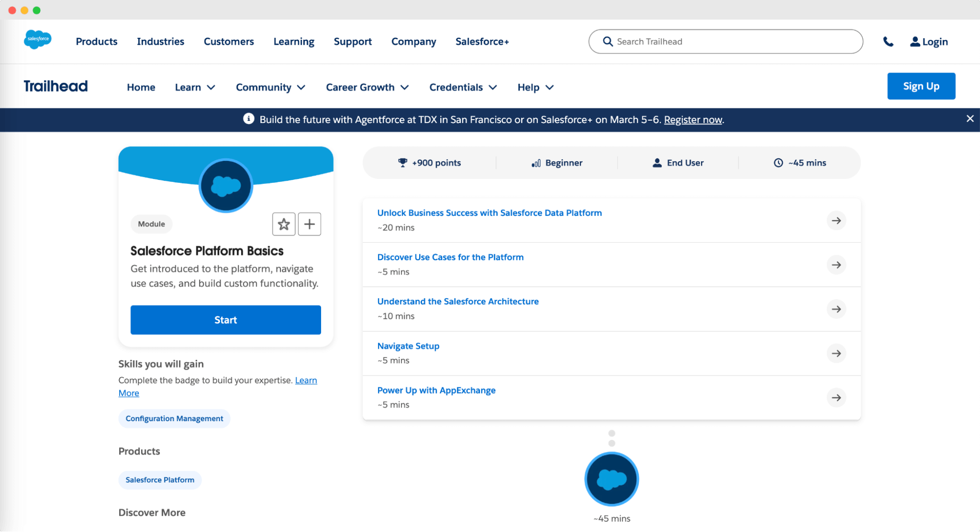This screenshot has height=532, width=980.
Task: Click the Beginner level bars icon
Action: [x=536, y=163]
